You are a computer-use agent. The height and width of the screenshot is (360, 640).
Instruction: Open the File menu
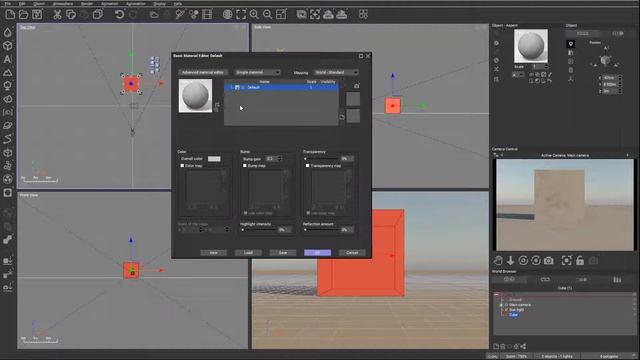click(7, 4)
